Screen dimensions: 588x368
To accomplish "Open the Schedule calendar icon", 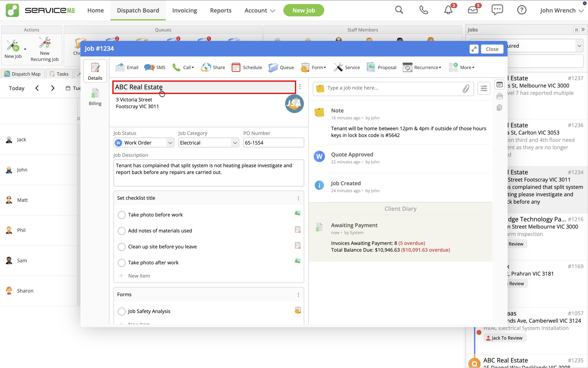I will click(236, 67).
